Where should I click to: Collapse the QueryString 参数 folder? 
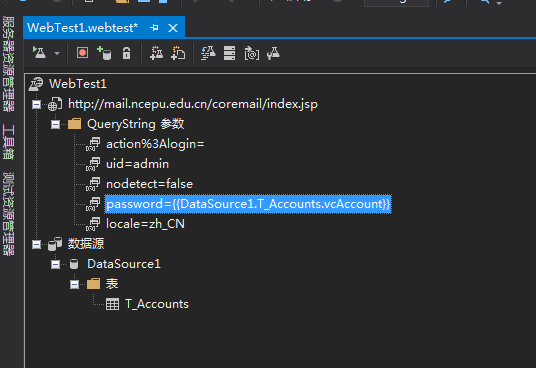click(x=55, y=124)
